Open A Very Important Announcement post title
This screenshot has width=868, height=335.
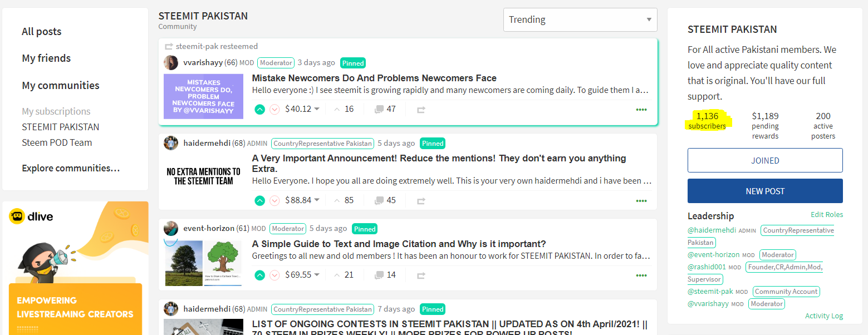pyautogui.click(x=439, y=164)
